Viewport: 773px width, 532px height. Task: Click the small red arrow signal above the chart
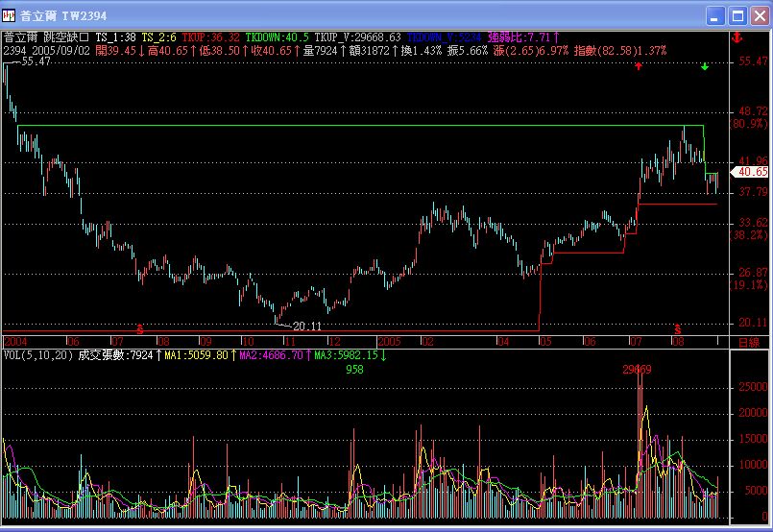click(x=638, y=66)
